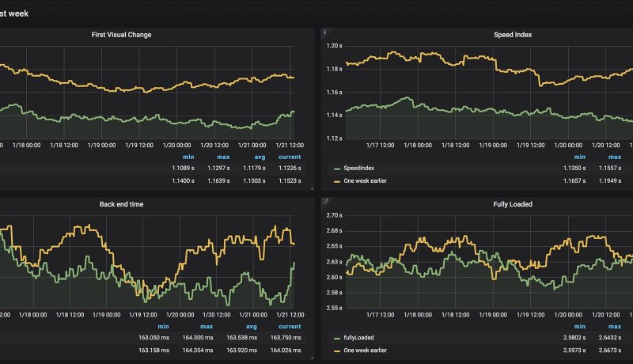
Task: Open the Speed Index panel title menu
Action: pos(512,35)
